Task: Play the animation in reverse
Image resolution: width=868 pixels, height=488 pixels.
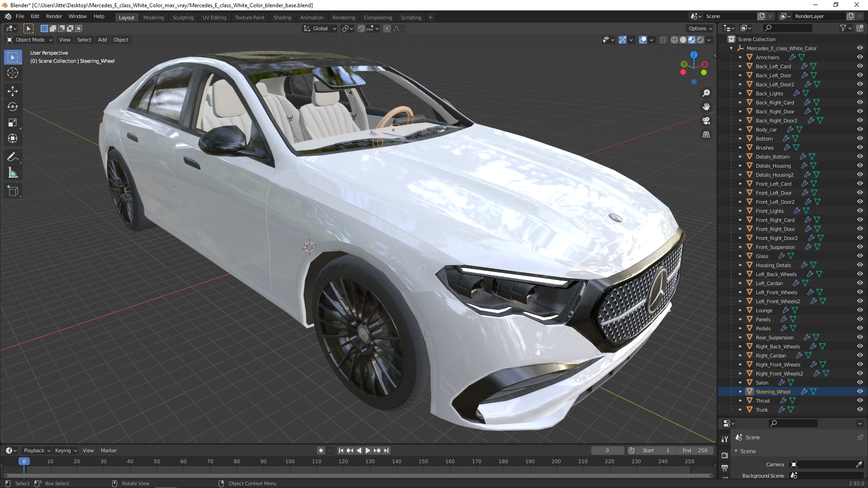Action: 359,450
